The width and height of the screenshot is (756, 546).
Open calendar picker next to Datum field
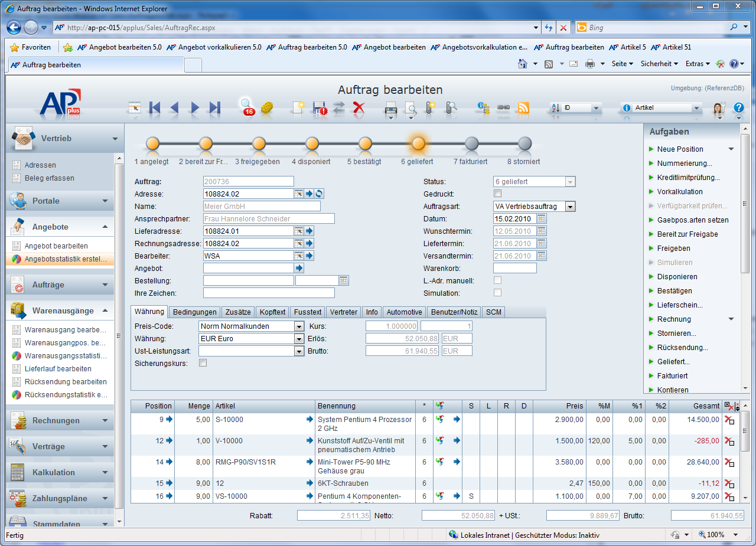pos(542,218)
